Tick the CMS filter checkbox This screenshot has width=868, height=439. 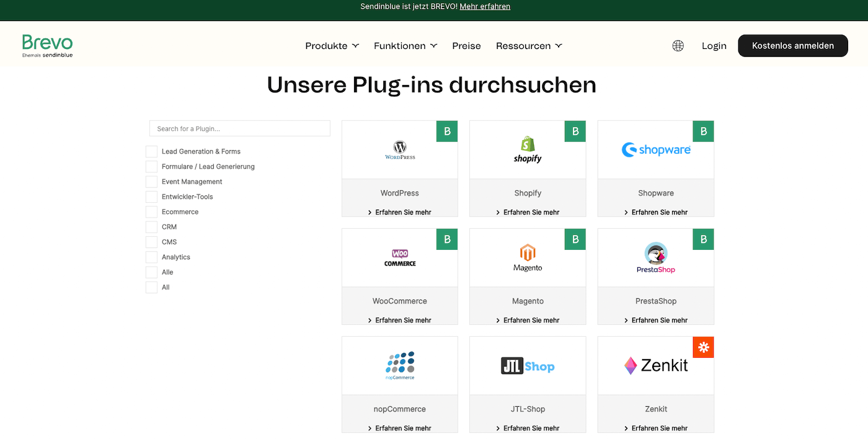click(x=151, y=242)
